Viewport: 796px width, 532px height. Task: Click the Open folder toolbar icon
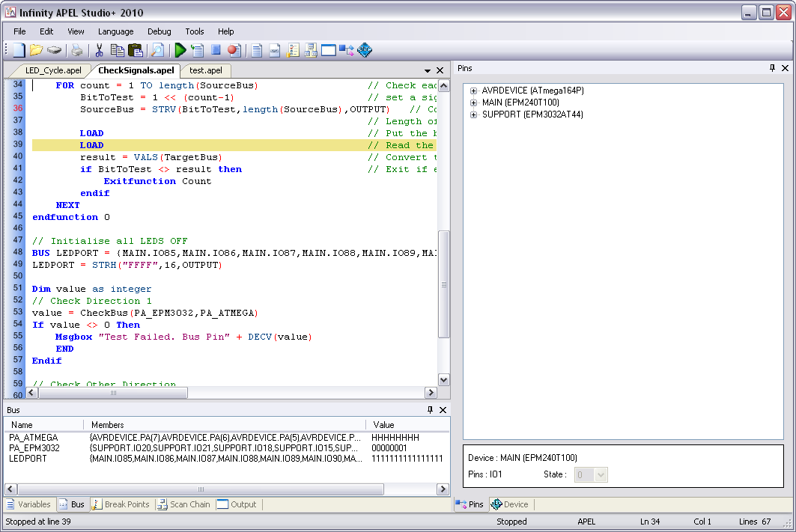36,50
